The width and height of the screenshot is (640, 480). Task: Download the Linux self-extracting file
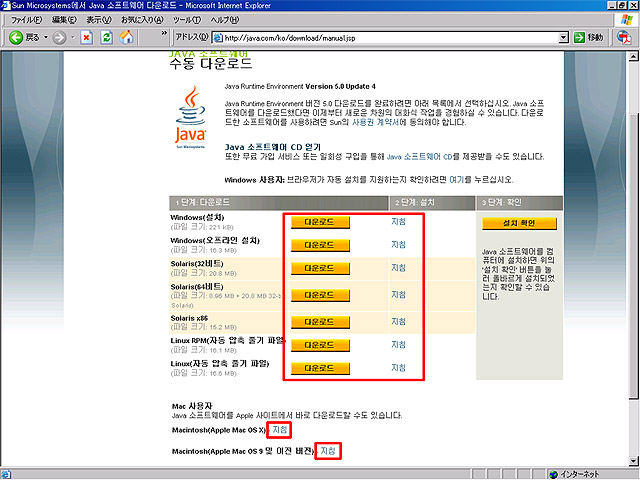click(320, 368)
